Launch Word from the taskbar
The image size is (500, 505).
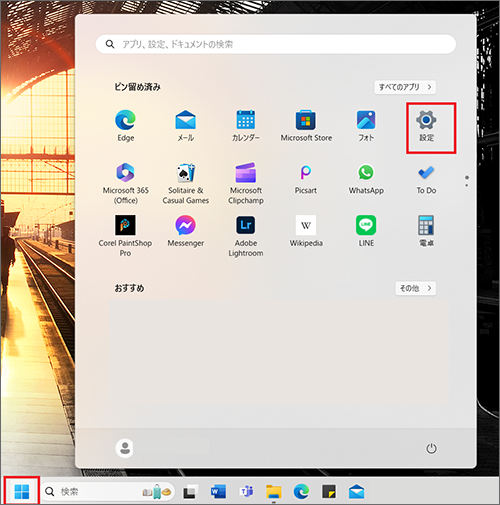(x=218, y=492)
